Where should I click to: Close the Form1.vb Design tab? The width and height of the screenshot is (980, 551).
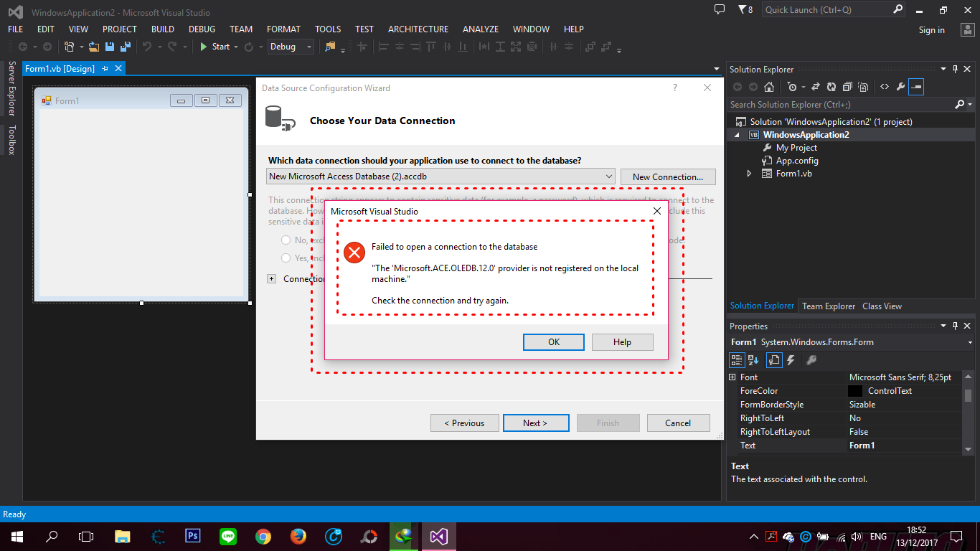[x=118, y=68]
